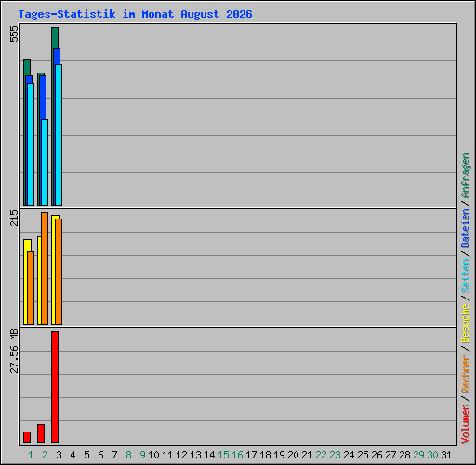Click the yellow Besuche legend label
Viewport: 476px width, 465px height.
tap(466, 324)
